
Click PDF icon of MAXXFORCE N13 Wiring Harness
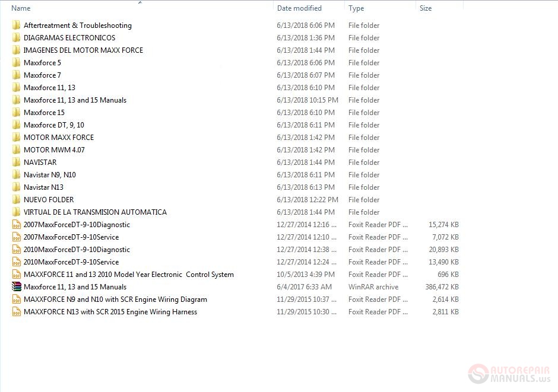click(x=17, y=312)
